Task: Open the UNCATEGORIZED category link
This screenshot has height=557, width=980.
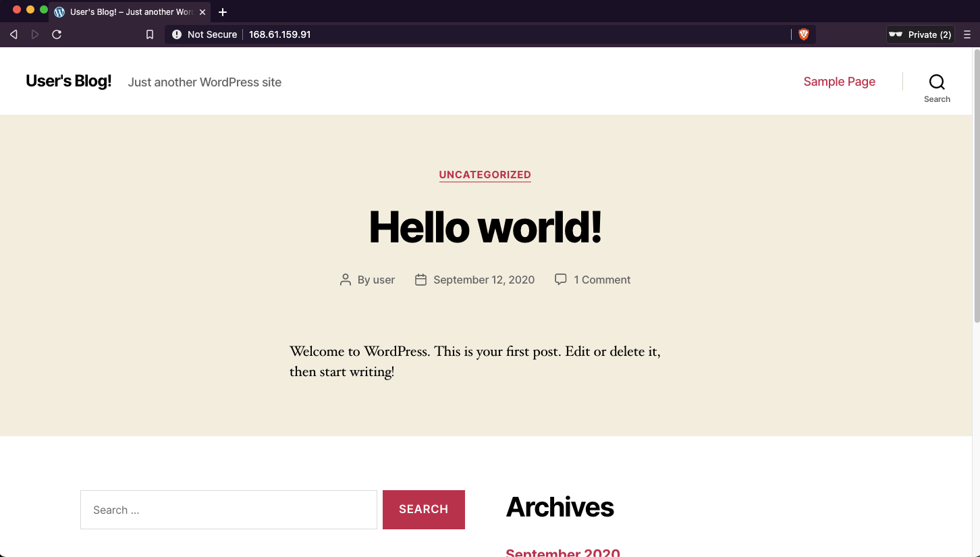Action: [485, 174]
